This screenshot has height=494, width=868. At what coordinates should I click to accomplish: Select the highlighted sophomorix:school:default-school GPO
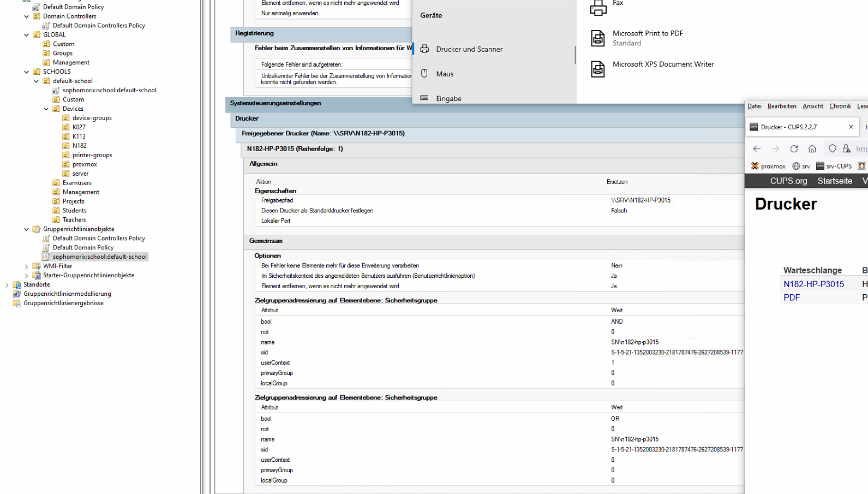tap(99, 257)
